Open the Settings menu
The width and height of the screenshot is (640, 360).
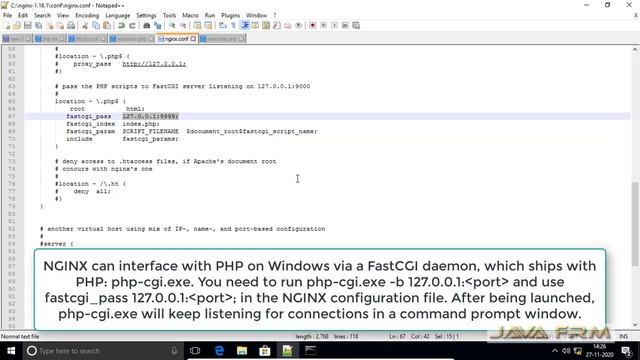146,16
